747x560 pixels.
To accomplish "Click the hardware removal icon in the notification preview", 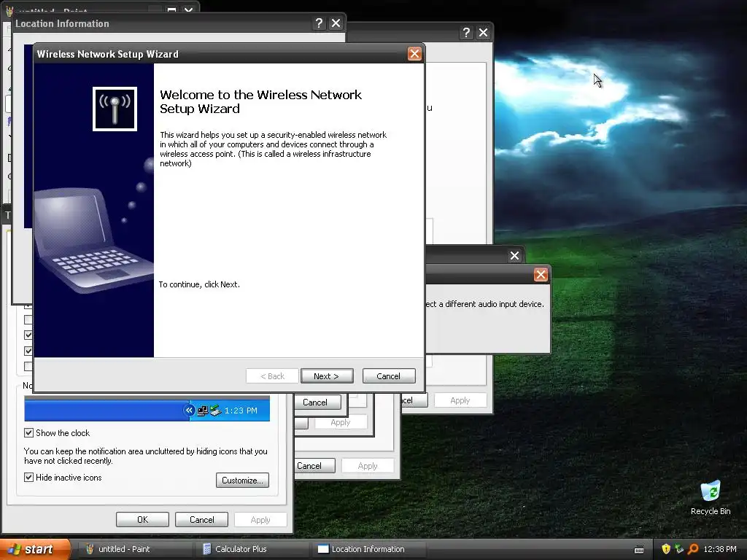I will coord(215,411).
